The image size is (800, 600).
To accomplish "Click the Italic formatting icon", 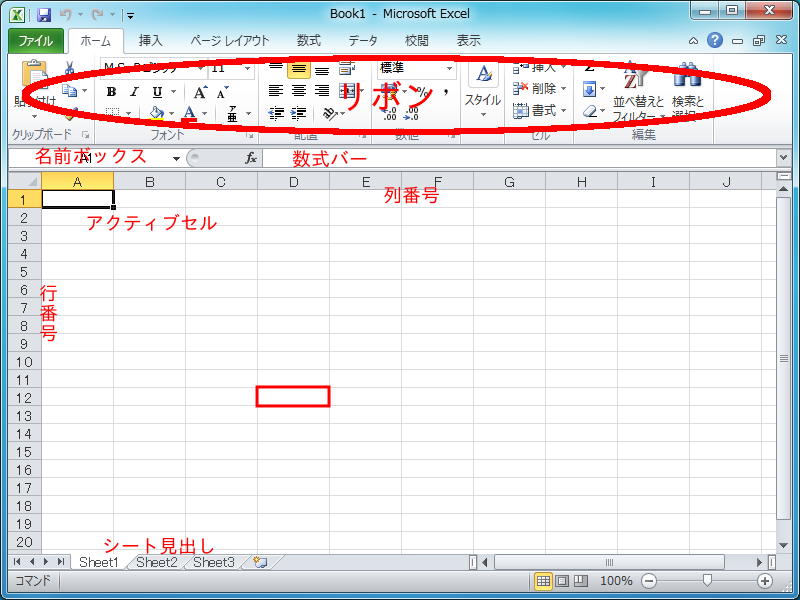I will coord(135,91).
